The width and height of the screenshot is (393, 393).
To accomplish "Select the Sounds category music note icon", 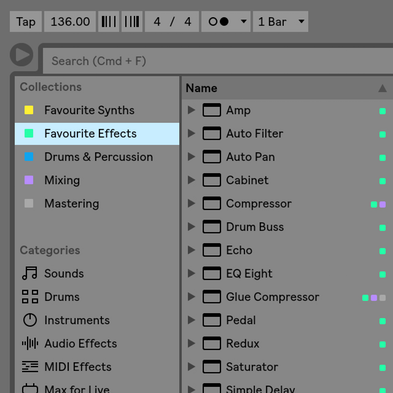I will point(30,273).
